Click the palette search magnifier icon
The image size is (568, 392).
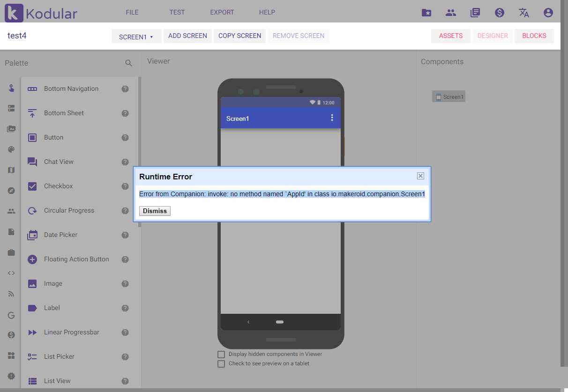(129, 63)
